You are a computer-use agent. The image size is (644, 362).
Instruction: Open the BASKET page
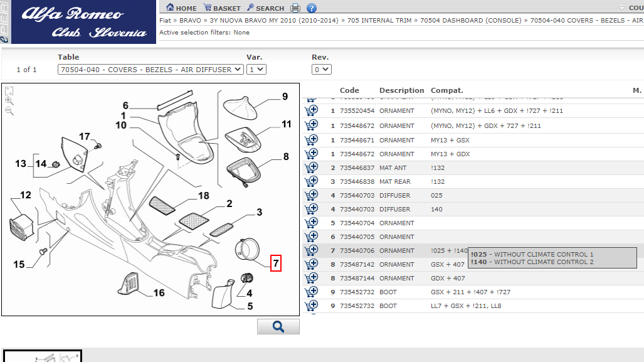coord(222,8)
